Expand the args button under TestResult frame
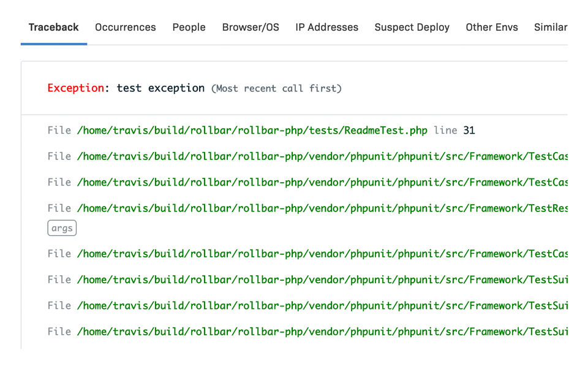 tap(62, 229)
